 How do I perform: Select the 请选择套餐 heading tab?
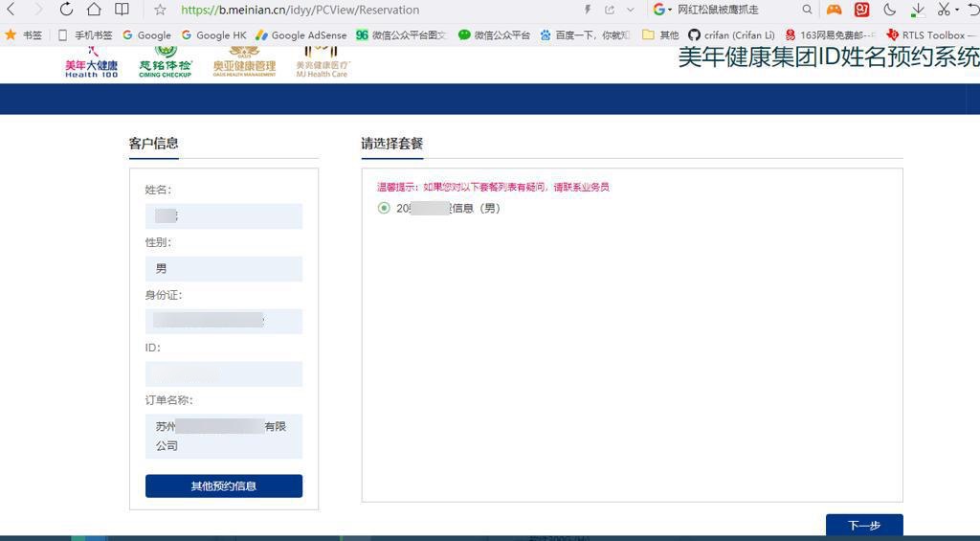click(x=391, y=144)
